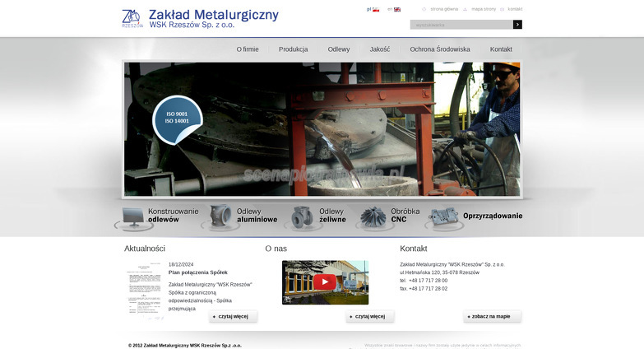Click the iron casting part icon
Viewport: 644px width, 349px height.
(303, 216)
